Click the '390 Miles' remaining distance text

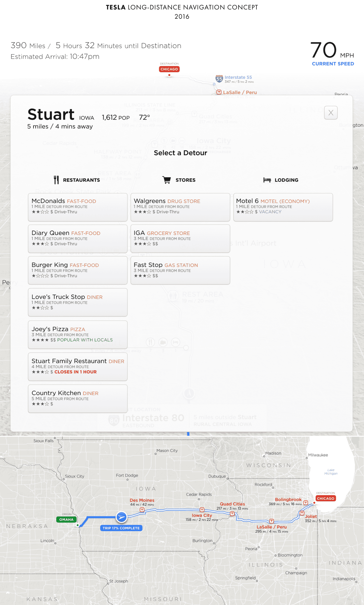coord(28,45)
